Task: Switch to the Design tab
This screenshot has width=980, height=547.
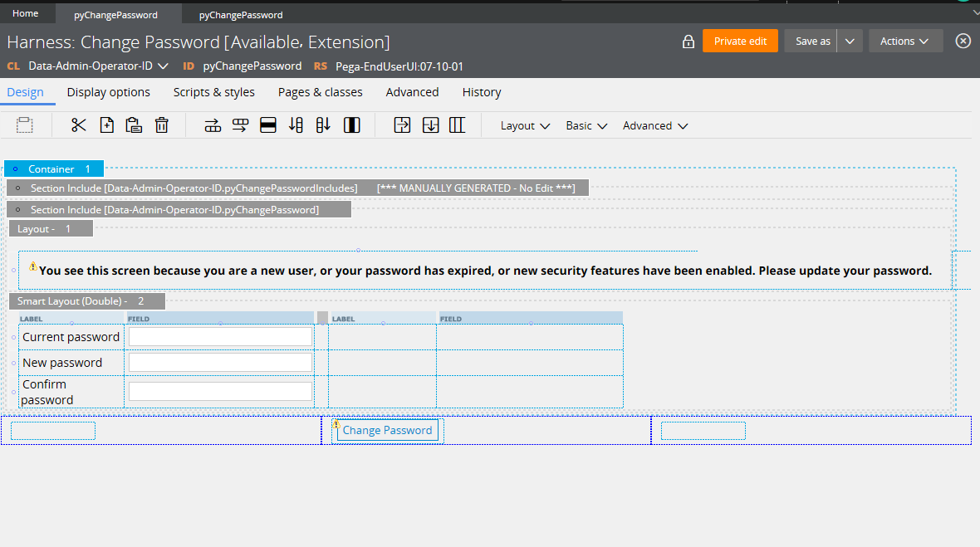Action: [25, 92]
